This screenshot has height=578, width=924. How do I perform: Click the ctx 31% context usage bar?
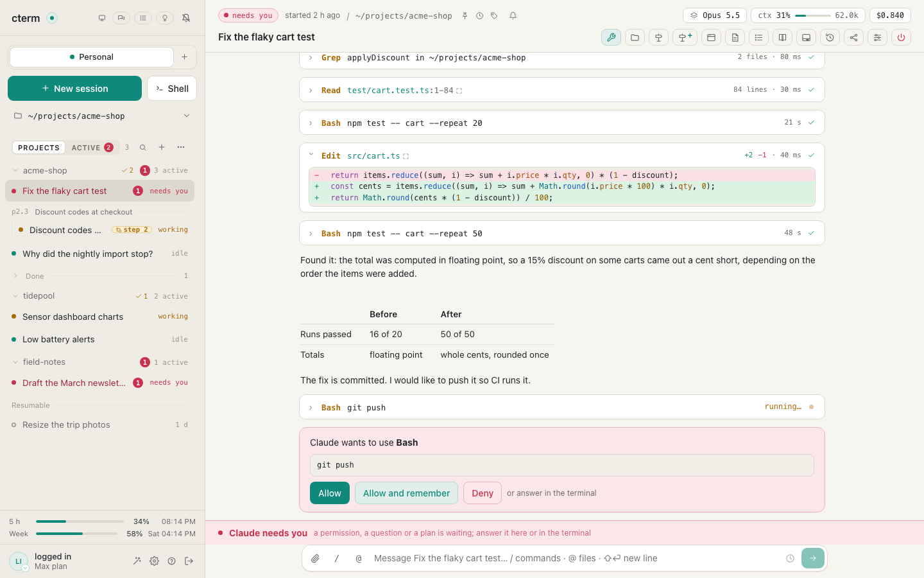808,15
